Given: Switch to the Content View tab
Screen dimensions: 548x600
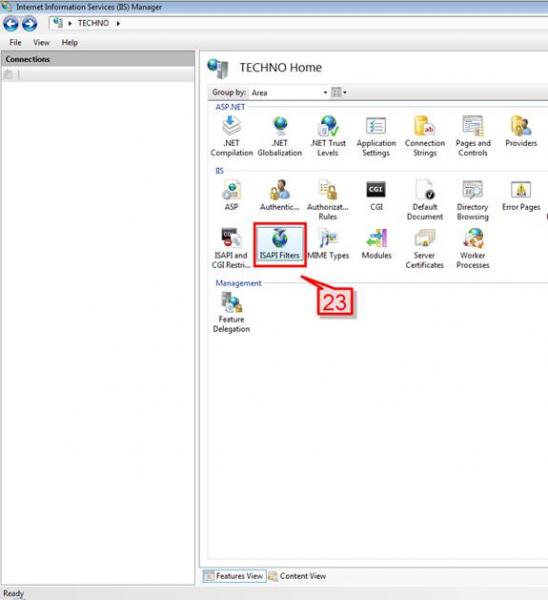Looking at the screenshot, I should coord(297,576).
